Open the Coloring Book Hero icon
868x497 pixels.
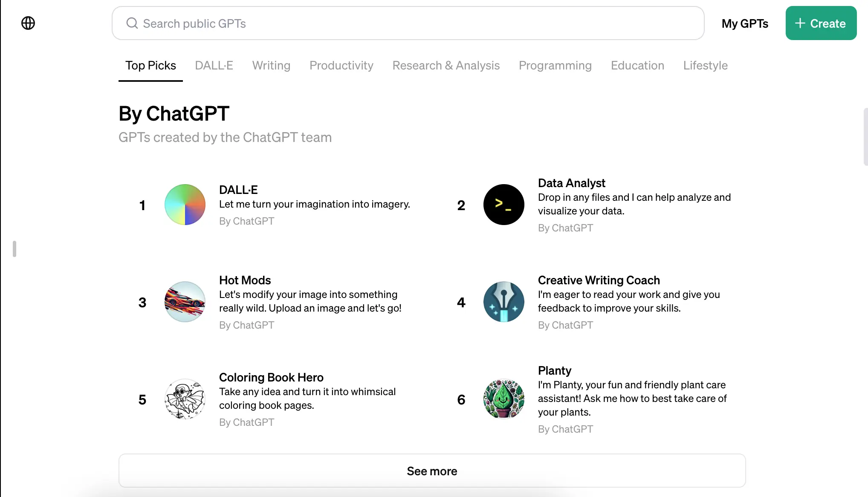[x=185, y=399]
